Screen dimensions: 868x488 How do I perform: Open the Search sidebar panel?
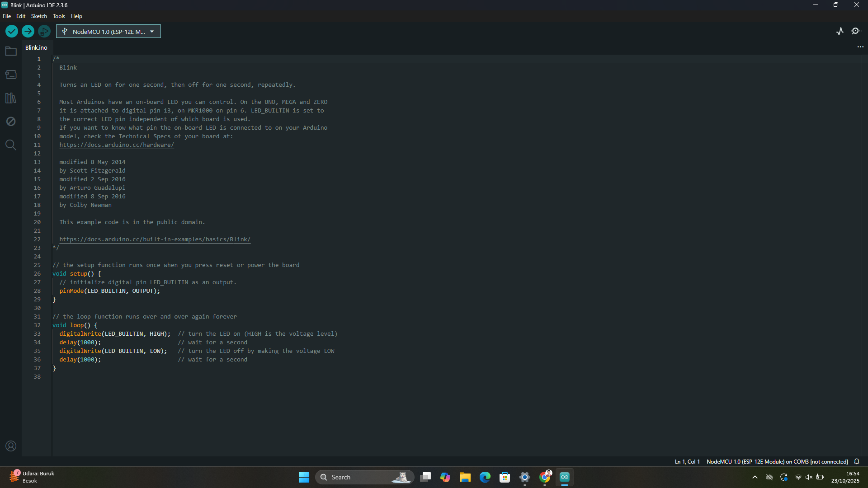(x=11, y=145)
